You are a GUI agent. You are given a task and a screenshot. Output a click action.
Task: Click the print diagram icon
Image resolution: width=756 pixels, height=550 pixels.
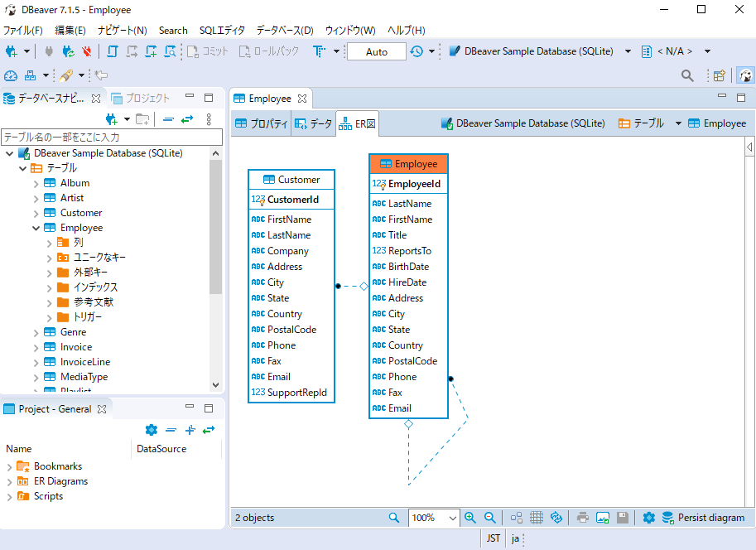tap(583, 518)
